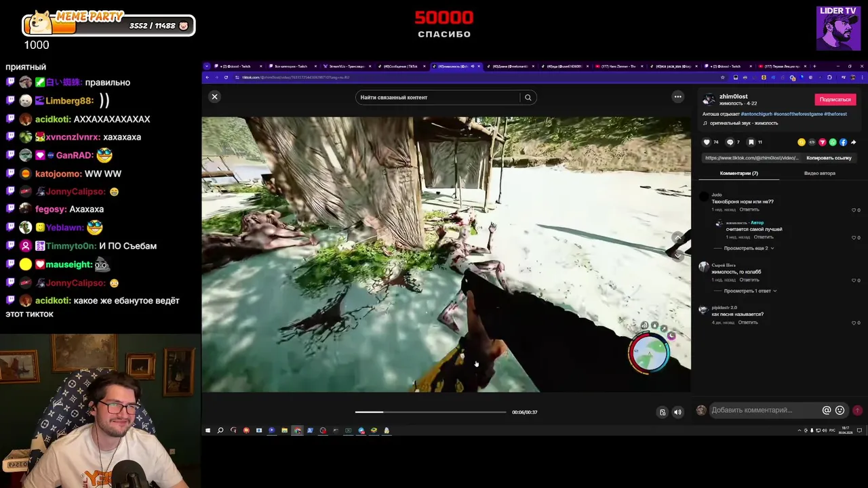This screenshot has width=868, height=488.
Task: Open the #sonsoftheforestgame hashtag link
Action: [x=798, y=114]
